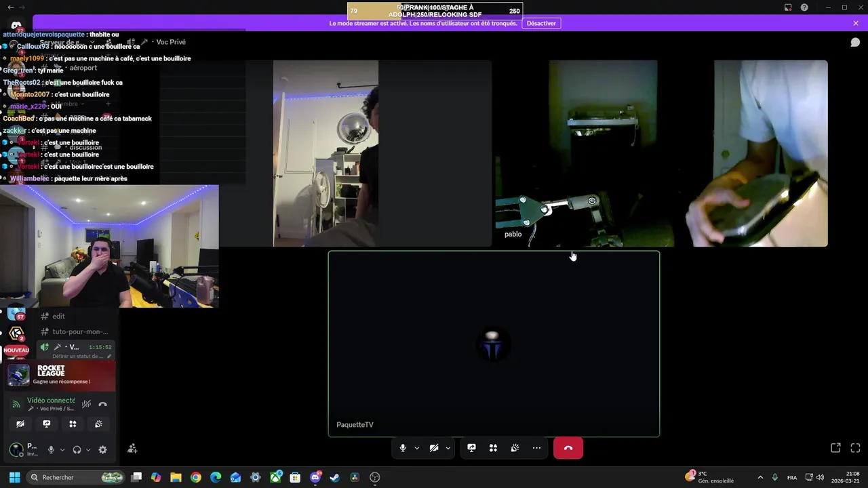The height and width of the screenshot is (488, 868).
Task: Disconnect using the small phone icon in voice panel
Action: pos(102,404)
